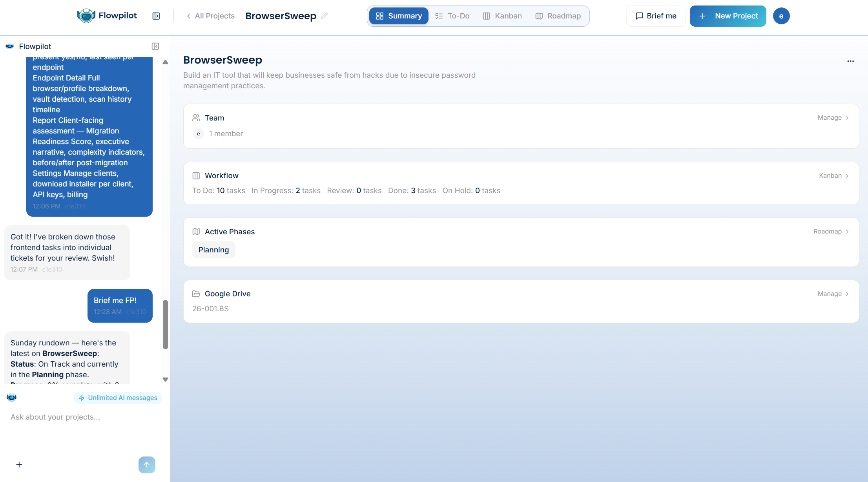Click the plus attachment icon in chat
Image resolution: width=868 pixels, height=482 pixels.
pos(19,465)
